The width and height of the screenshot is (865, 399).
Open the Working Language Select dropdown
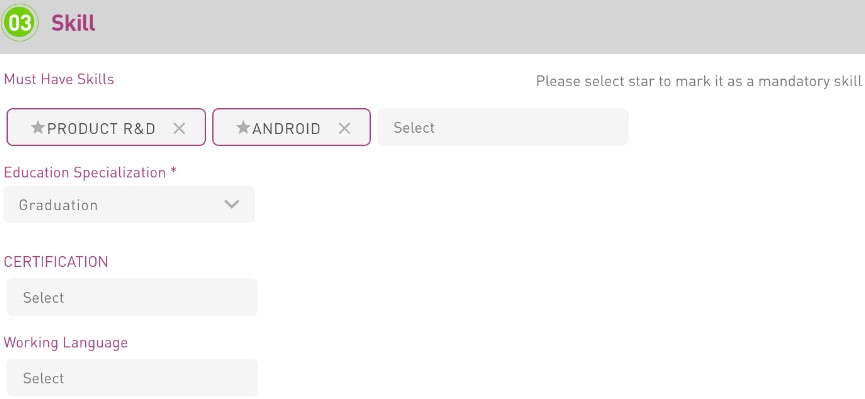(x=132, y=378)
